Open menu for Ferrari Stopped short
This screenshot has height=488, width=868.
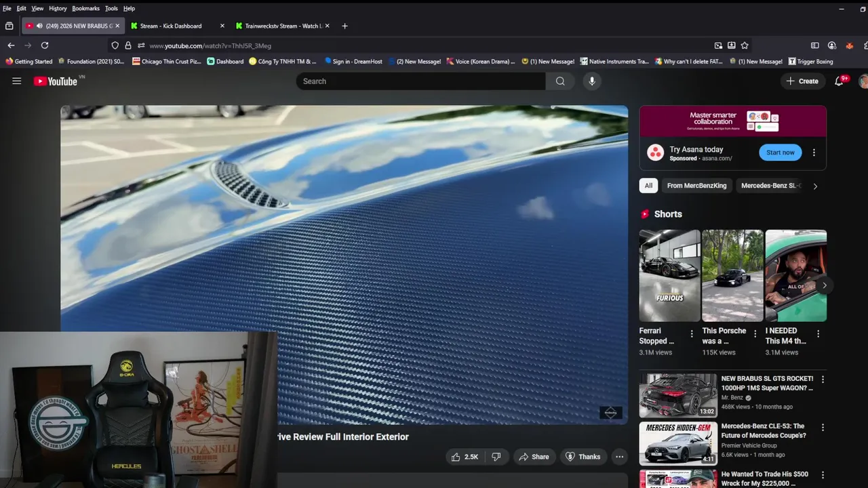[692, 333]
